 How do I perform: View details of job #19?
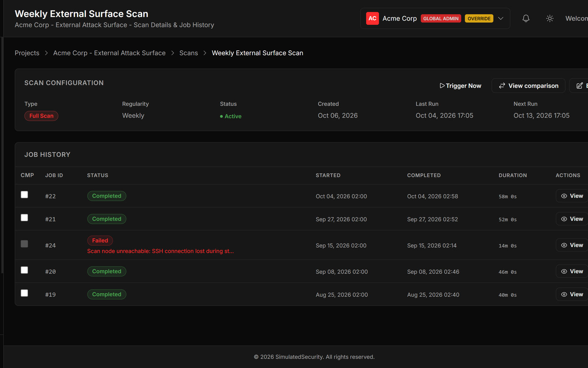[x=572, y=294]
